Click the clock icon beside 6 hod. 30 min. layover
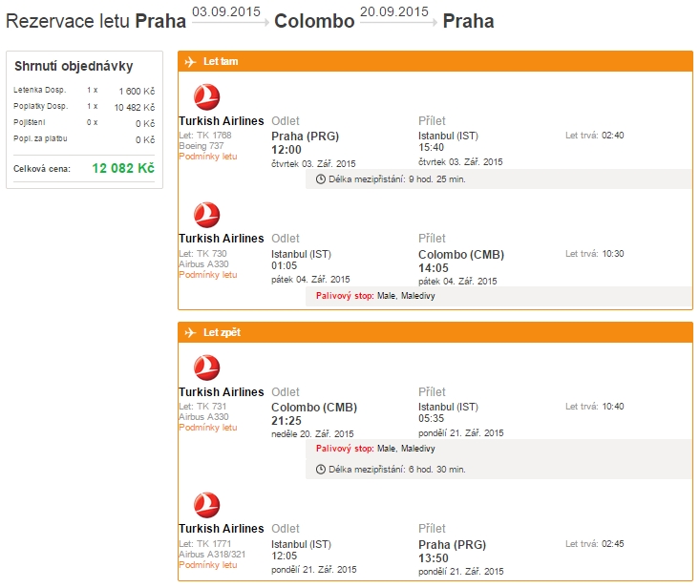 click(321, 470)
